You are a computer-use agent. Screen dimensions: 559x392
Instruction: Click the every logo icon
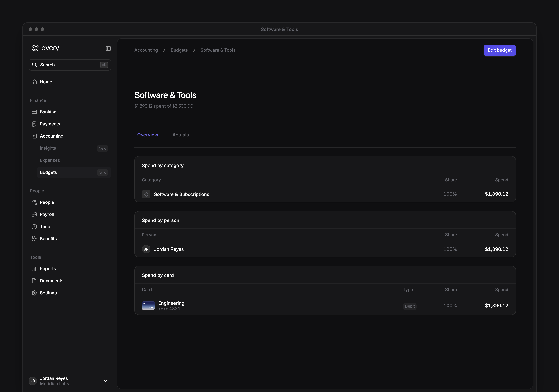coord(35,48)
